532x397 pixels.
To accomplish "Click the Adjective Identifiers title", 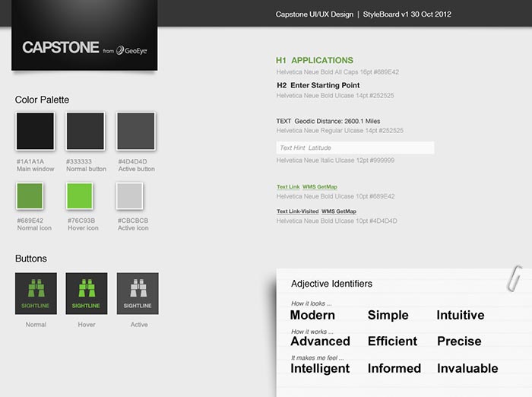I will tap(331, 284).
